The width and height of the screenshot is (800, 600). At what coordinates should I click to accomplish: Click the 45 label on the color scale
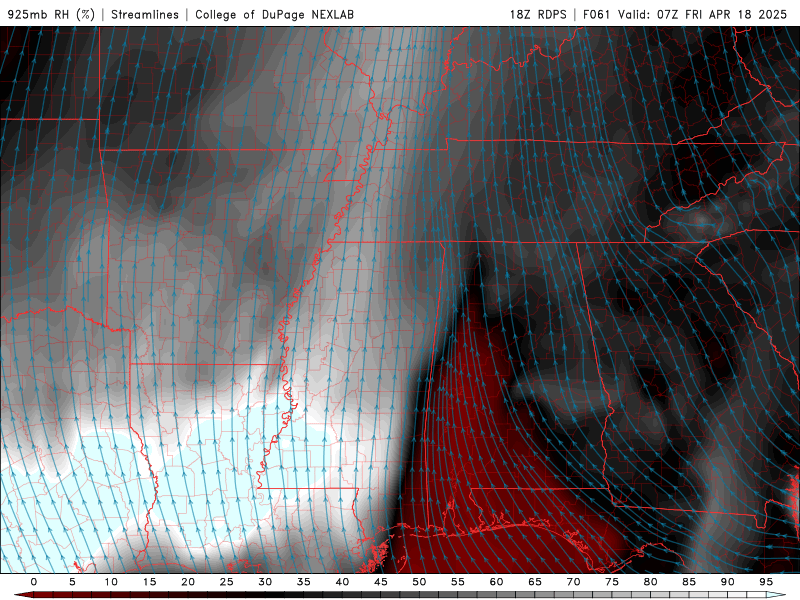click(x=381, y=582)
